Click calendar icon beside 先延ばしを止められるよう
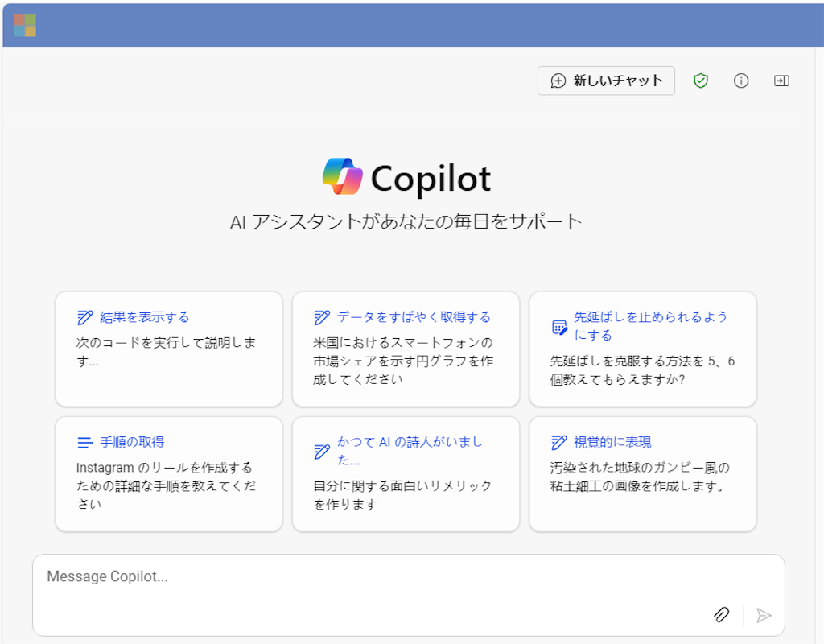This screenshot has height=644, width=824. (559, 327)
